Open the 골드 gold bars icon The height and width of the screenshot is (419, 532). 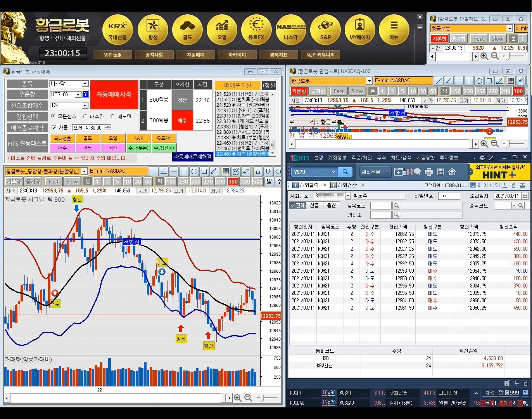click(187, 30)
